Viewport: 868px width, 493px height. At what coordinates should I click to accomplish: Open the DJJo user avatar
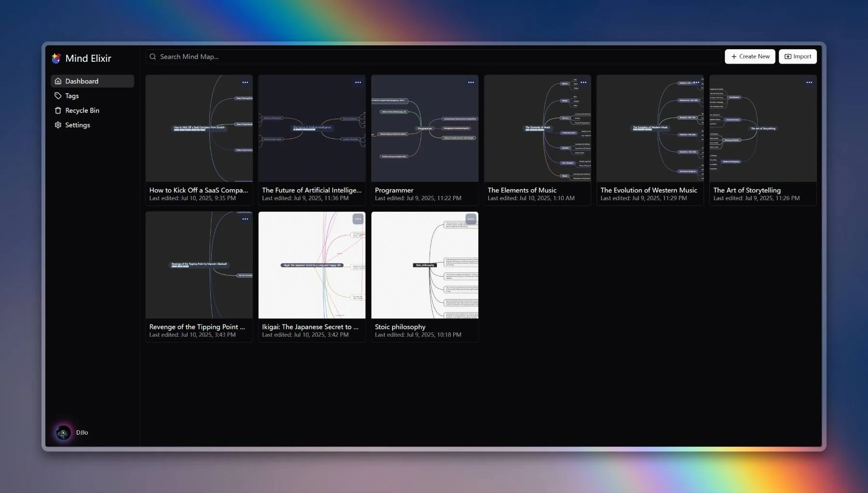(x=63, y=433)
